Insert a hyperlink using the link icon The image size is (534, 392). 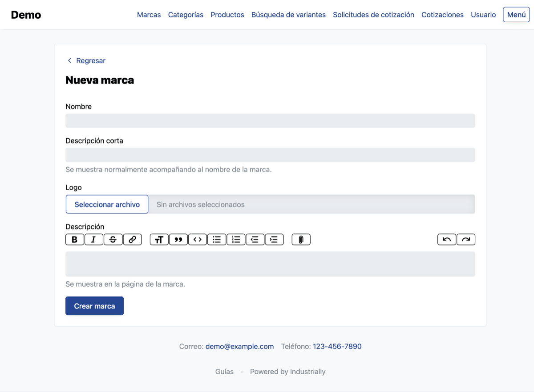tap(132, 239)
